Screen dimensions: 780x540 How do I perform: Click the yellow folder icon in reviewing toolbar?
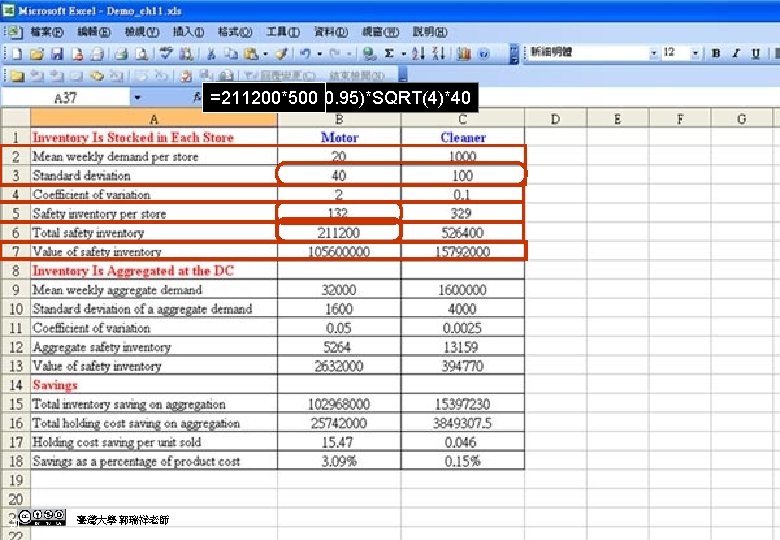click(x=17, y=76)
